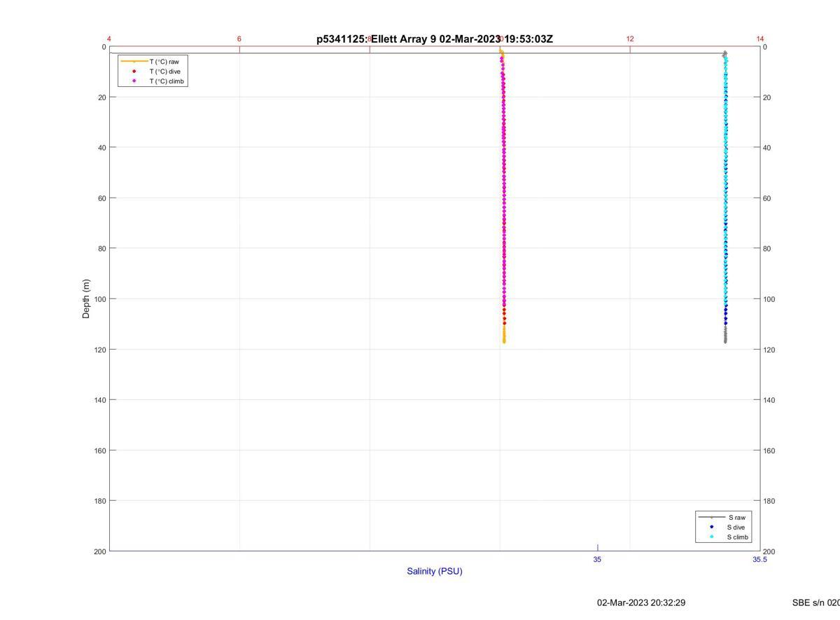Click '120' on the right depth axis
Viewport: 840px width, 620px height.
[x=769, y=350]
